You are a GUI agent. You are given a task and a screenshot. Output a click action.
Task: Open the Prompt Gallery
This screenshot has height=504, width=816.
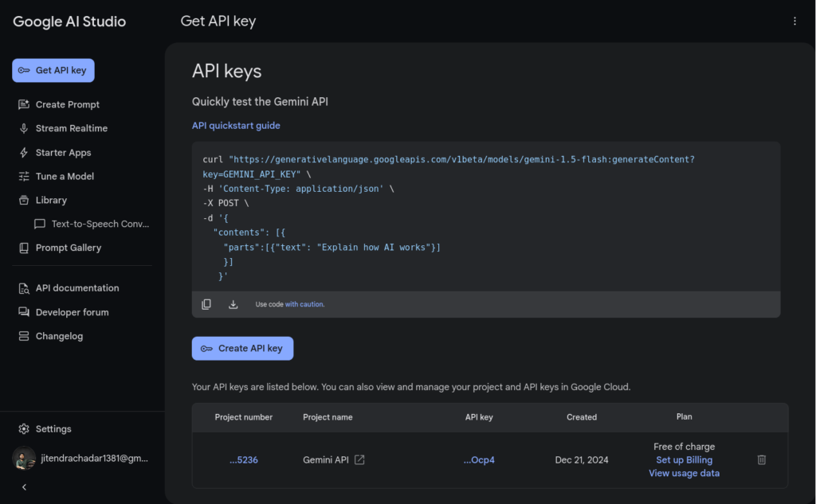pos(69,248)
